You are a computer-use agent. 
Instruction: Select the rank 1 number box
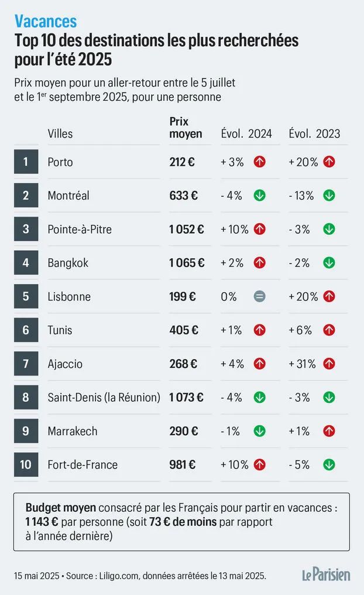point(26,162)
